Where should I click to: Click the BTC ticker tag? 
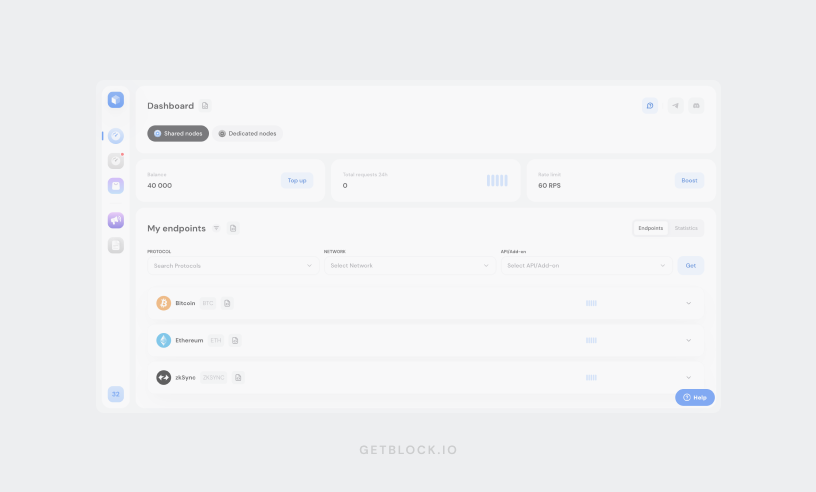208,303
